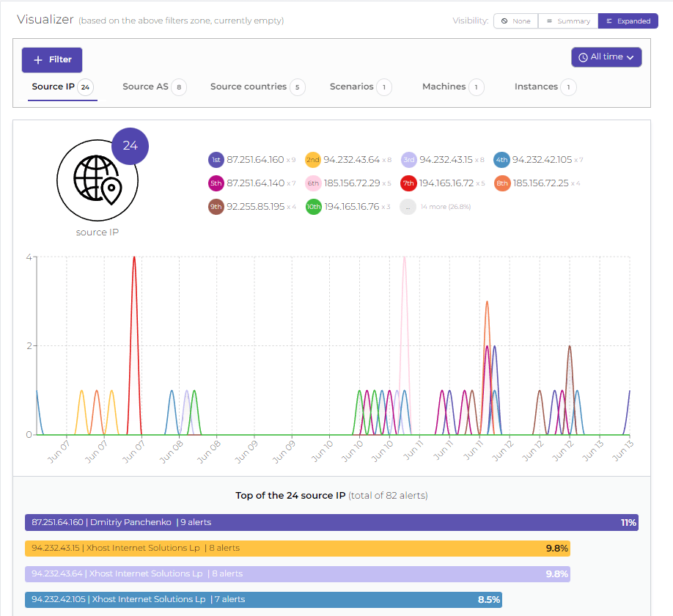Click the 87.251.64.160 Dmitriy Panchenko entry

330,522
